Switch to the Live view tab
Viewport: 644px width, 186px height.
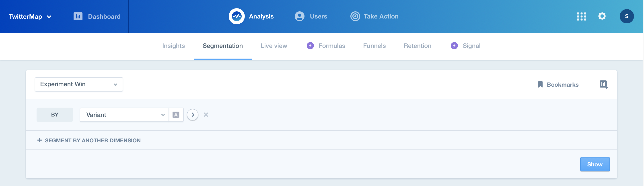tap(274, 46)
